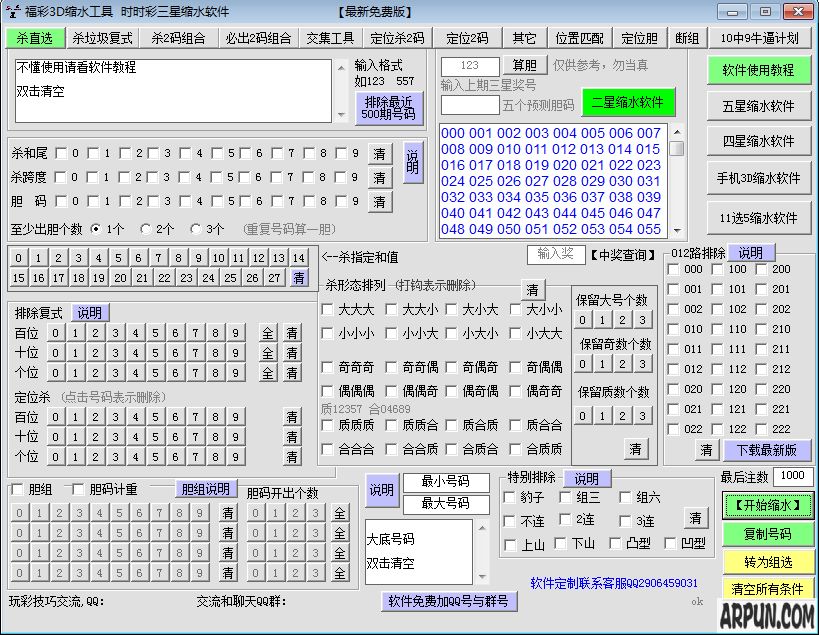Enable 豹子 exclusion checkbox
The height and width of the screenshot is (635, 819).
pyautogui.click(x=509, y=497)
